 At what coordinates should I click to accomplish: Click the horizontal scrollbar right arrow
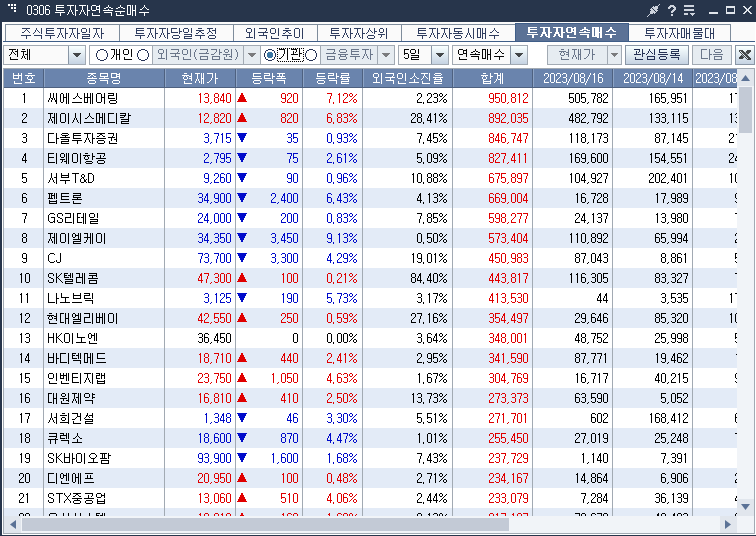[x=727, y=524]
